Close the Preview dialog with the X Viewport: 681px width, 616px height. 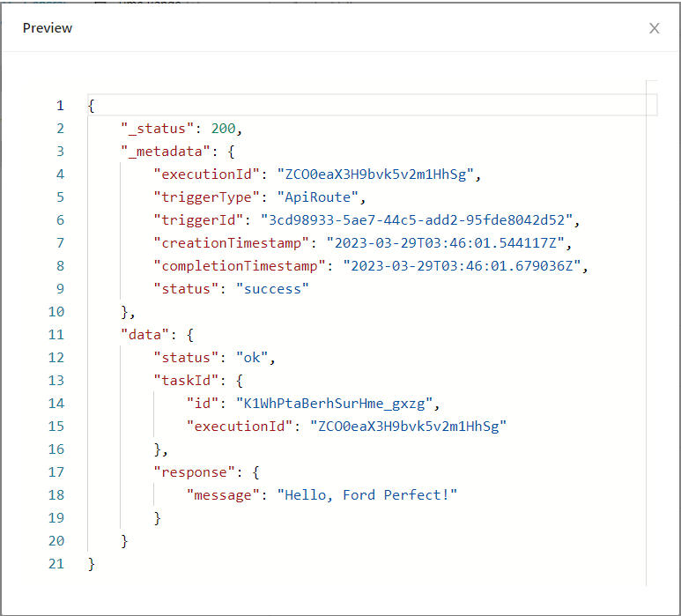point(654,28)
